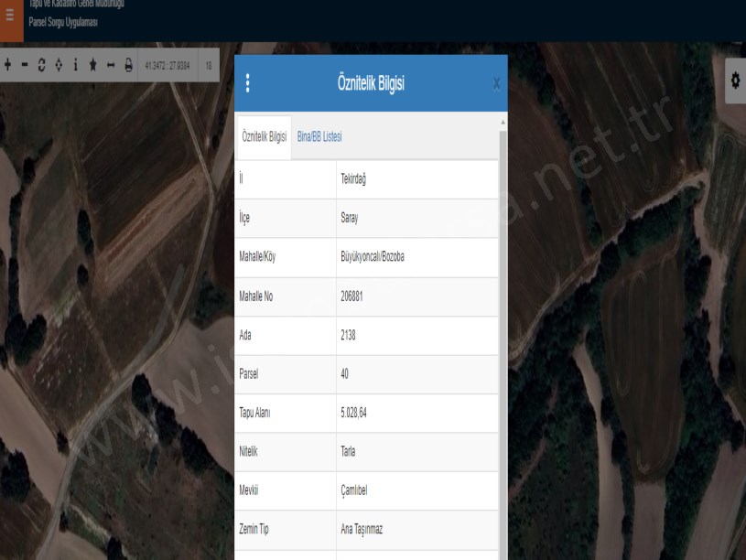Switch to the Bina/BB Listesi tab
Image resolution: width=746 pixels, height=560 pixels.
click(319, 136)
